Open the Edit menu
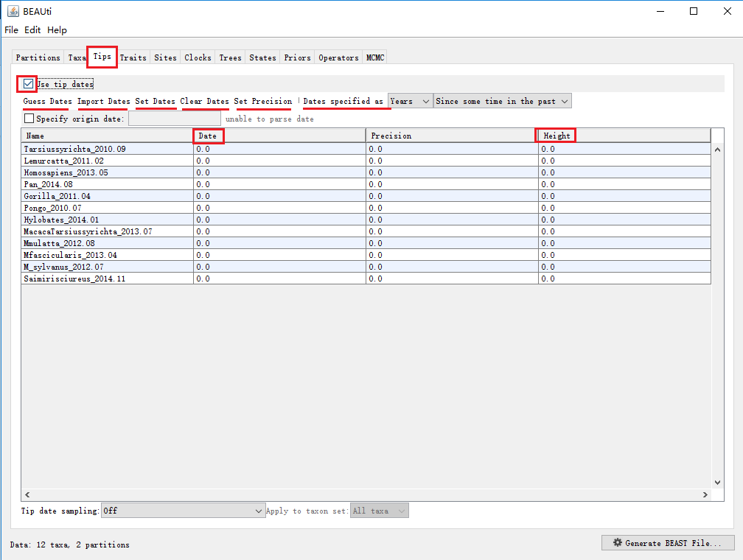743x560 pixels. point(32,30)
